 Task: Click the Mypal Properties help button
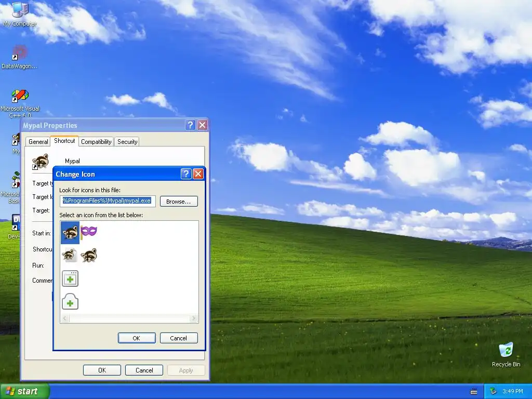pos(190,125)
